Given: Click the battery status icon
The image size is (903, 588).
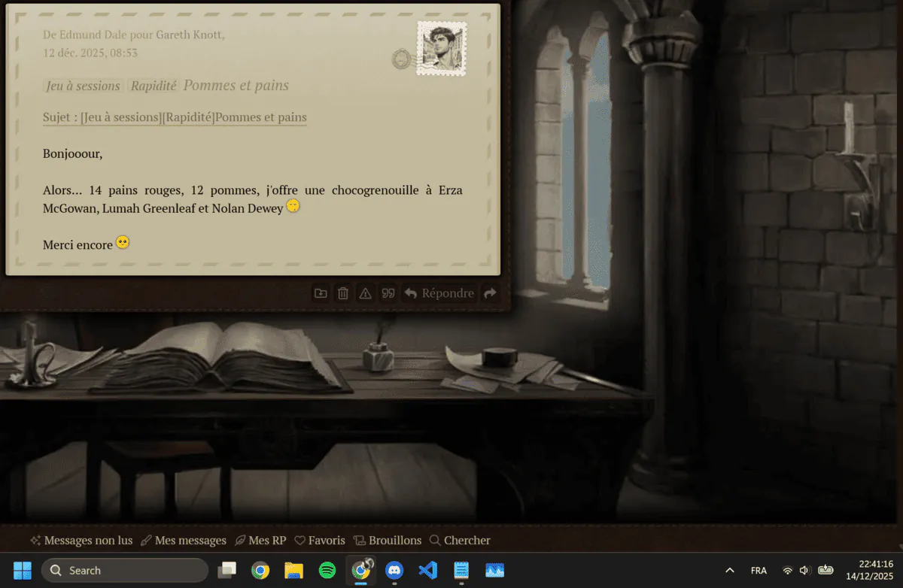Looking at the screenshot, I should (825, 570).
